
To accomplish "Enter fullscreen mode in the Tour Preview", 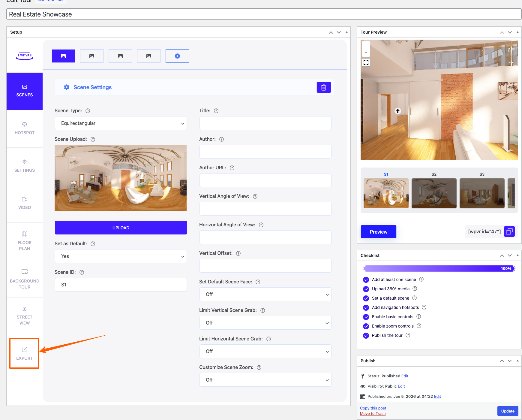I will tap(366, 62).
